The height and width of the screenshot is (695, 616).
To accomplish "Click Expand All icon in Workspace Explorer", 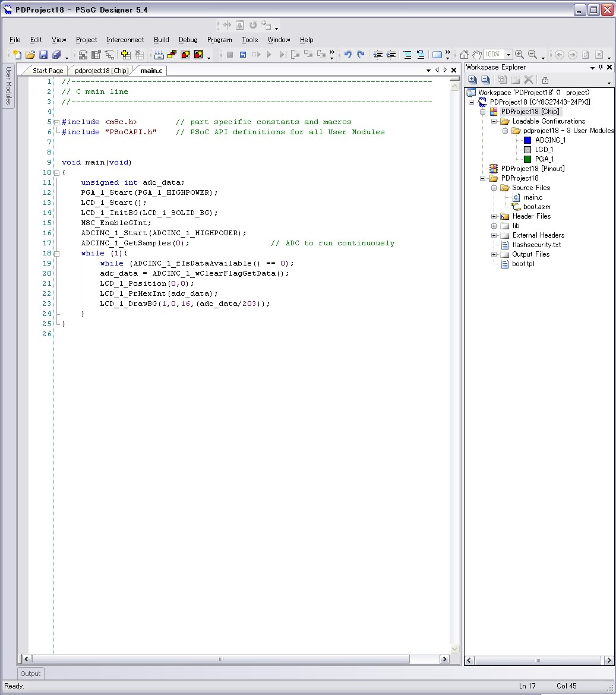I will (x=473, y=80).
